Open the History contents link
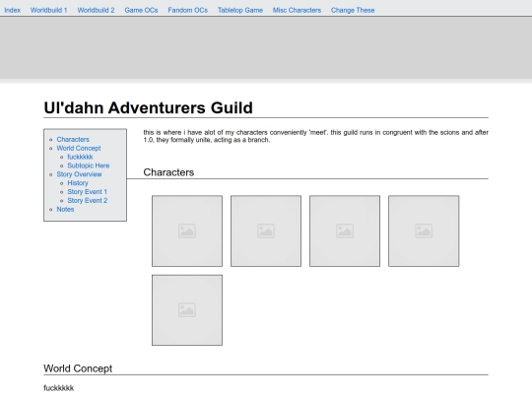The height and width of the screenshot is (399, 532). coord(78,183)
